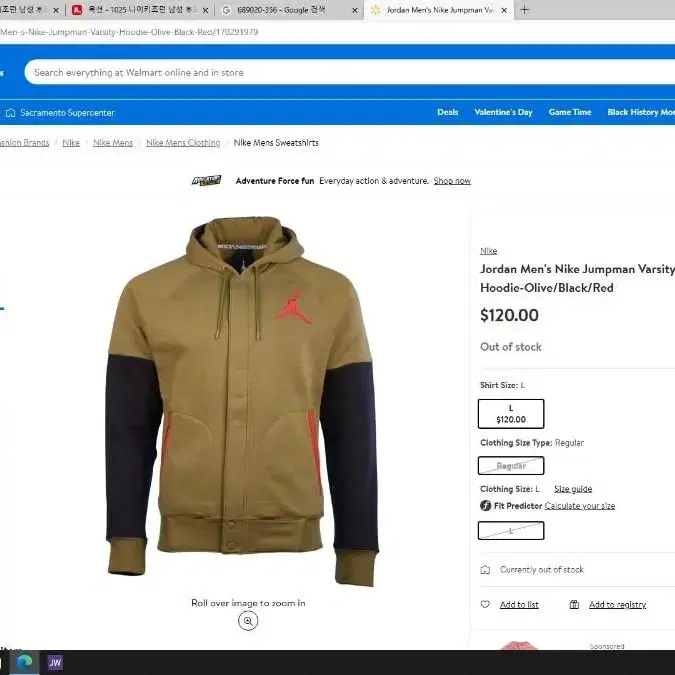Click the heart icon for Add to list
The height and width of the screenshot is (675, 675).
point(485,604)
